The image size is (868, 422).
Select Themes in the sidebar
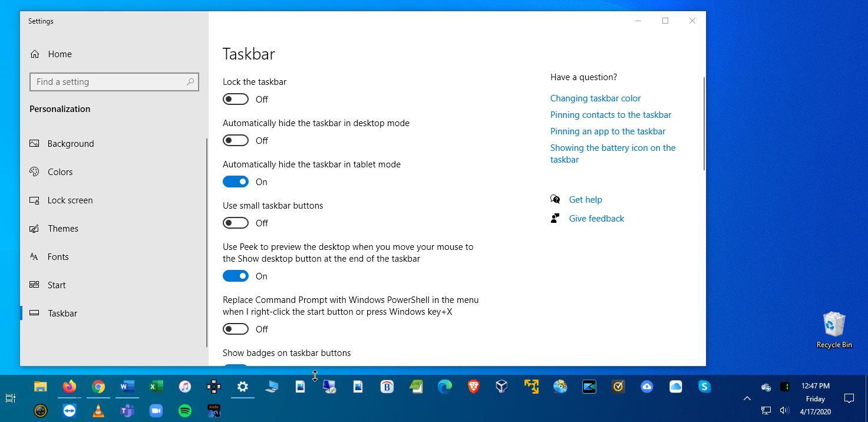pos(113,228)
